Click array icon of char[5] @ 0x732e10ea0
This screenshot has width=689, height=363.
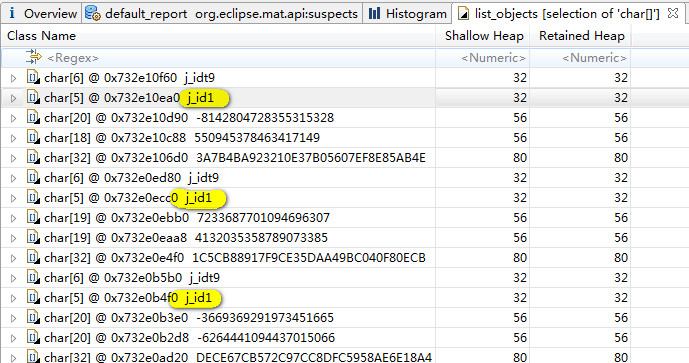coord(33,97)
